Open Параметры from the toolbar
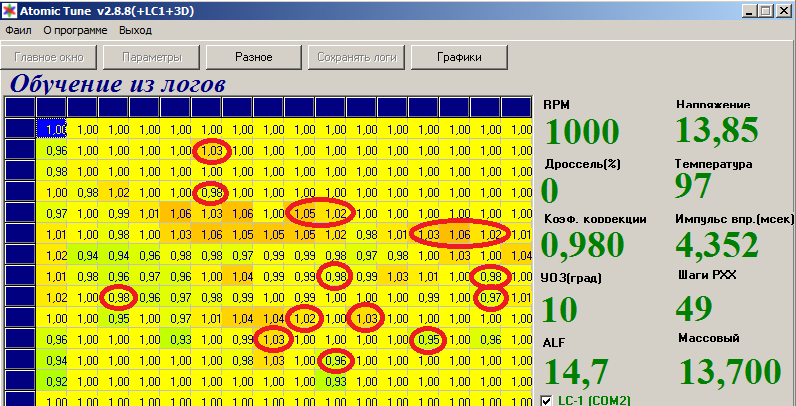796x406 pixels. [x=152, y=57]
